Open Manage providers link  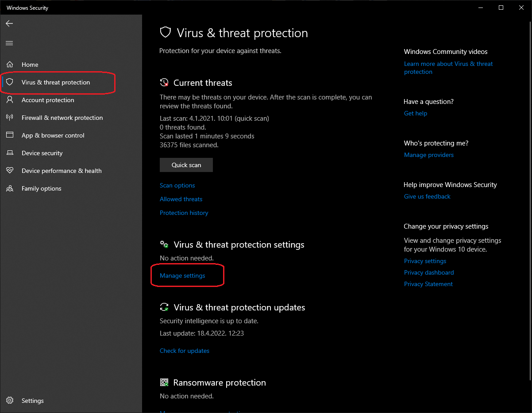pyautogui.click(x=429, y=155)
